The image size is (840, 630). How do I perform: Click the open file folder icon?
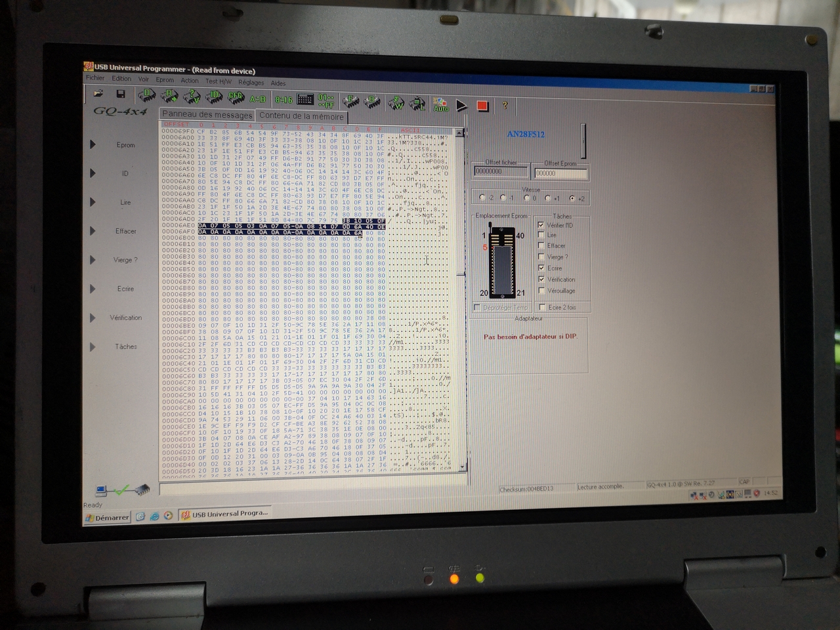point(98,94)
